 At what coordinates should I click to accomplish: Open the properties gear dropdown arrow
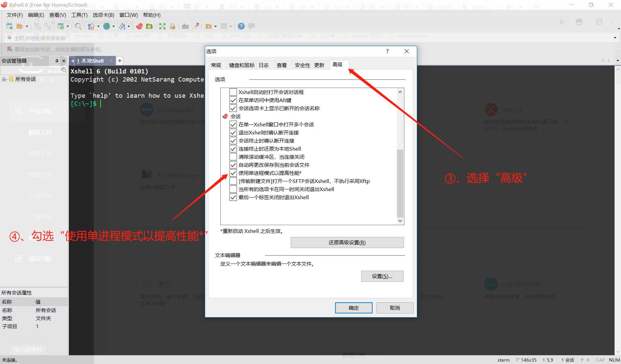coord(68,26)
